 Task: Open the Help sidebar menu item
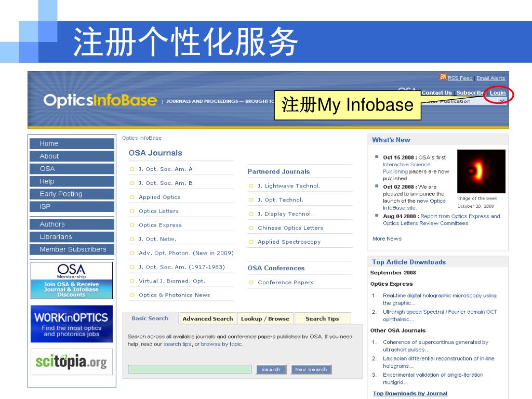coord(72,181)
